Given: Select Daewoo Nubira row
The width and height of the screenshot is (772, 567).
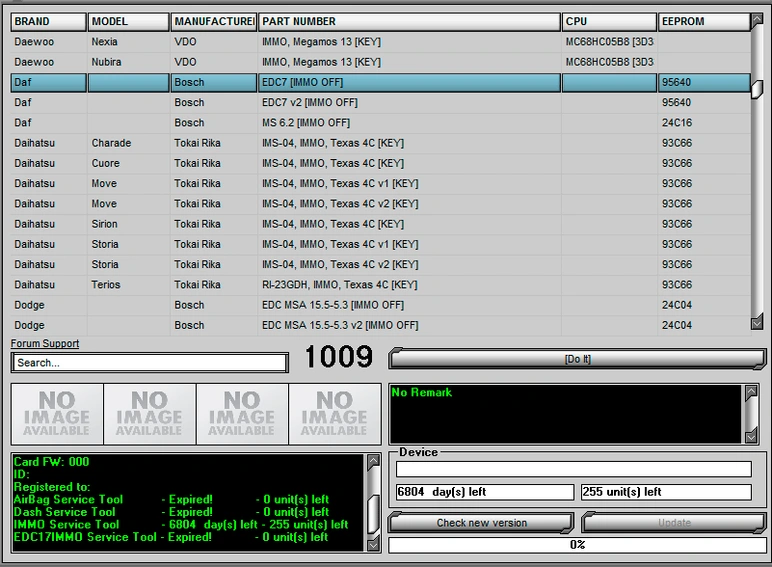Looking at the screenshot, I should click(x=381, y=62).
